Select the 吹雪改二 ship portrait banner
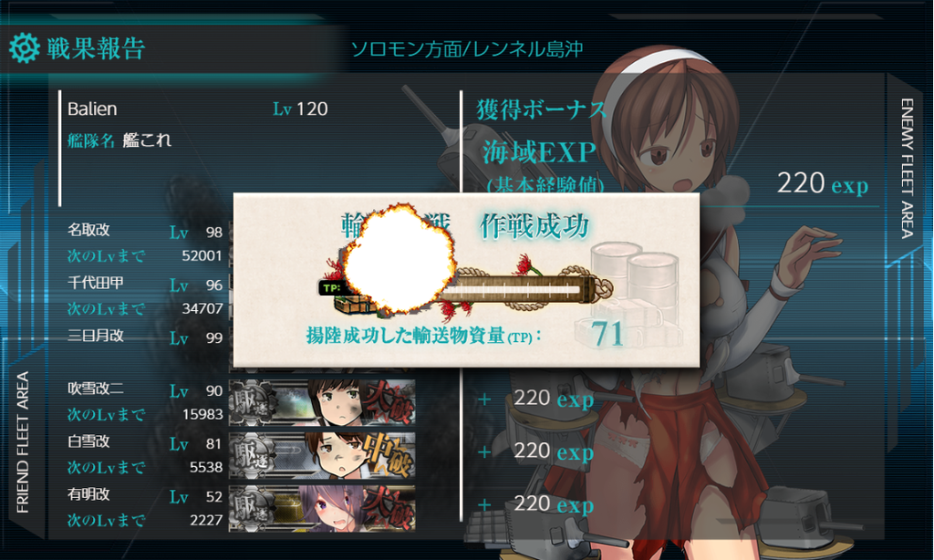 (322, 403)
